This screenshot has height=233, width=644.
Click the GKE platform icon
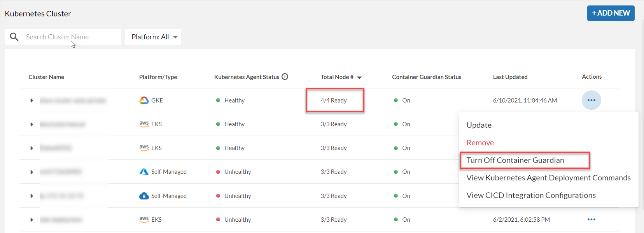[x=144, y=101]
